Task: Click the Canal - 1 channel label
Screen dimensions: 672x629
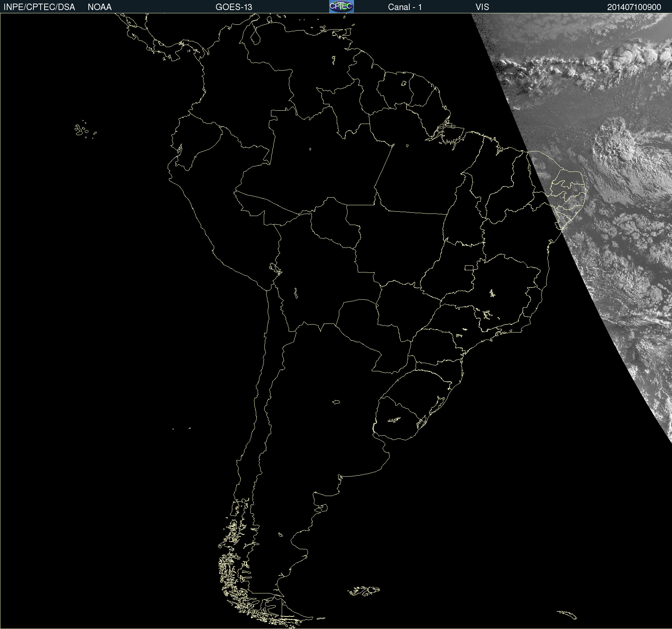Action: (405, 7)
